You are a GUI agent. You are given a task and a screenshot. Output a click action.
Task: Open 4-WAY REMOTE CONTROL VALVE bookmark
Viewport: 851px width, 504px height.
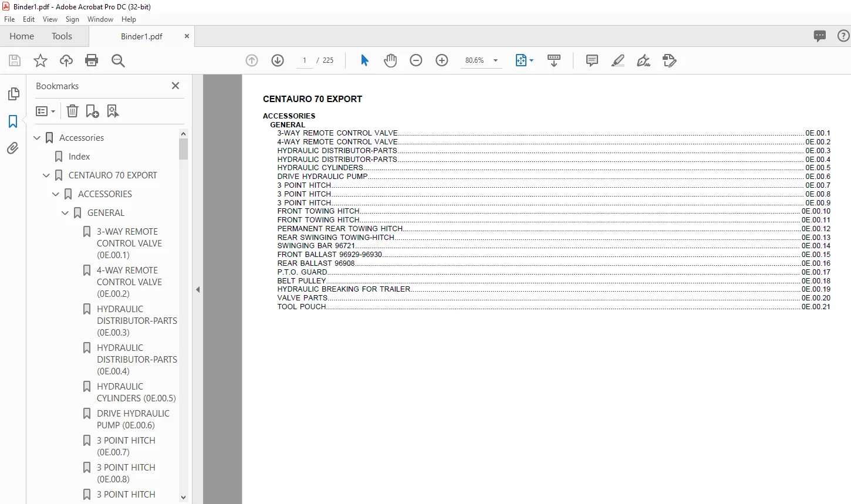click(129, 282)
